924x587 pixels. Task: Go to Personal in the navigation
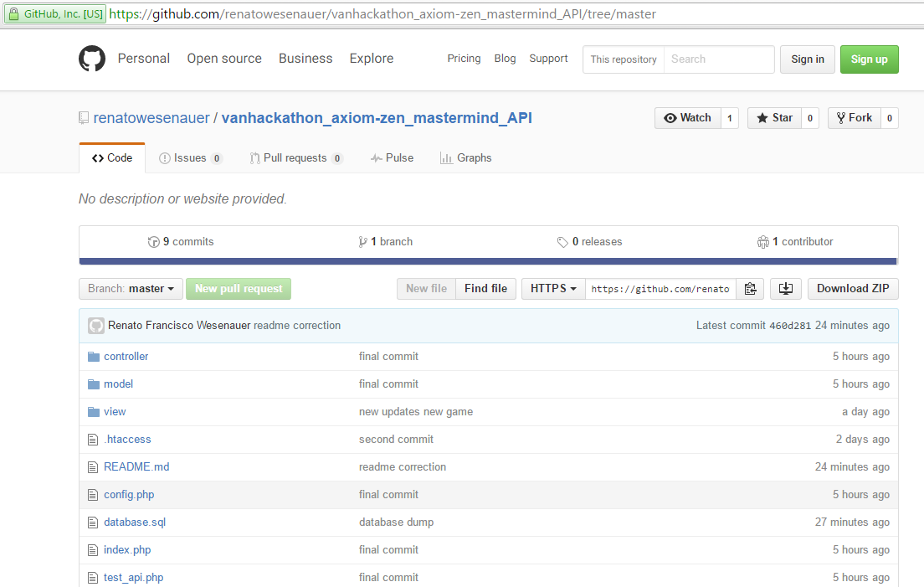[x=144, y=59]
